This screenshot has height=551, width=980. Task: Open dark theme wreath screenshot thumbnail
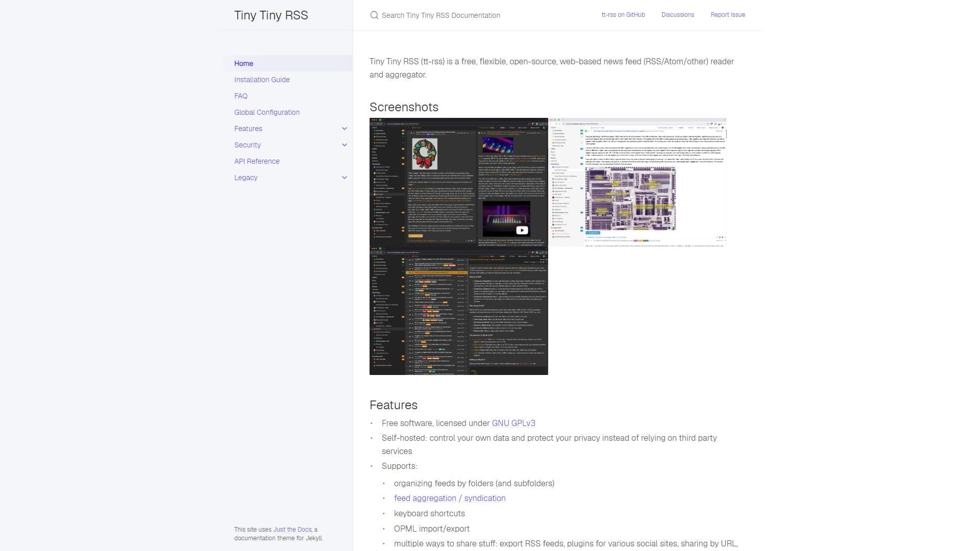click(459, 182)
